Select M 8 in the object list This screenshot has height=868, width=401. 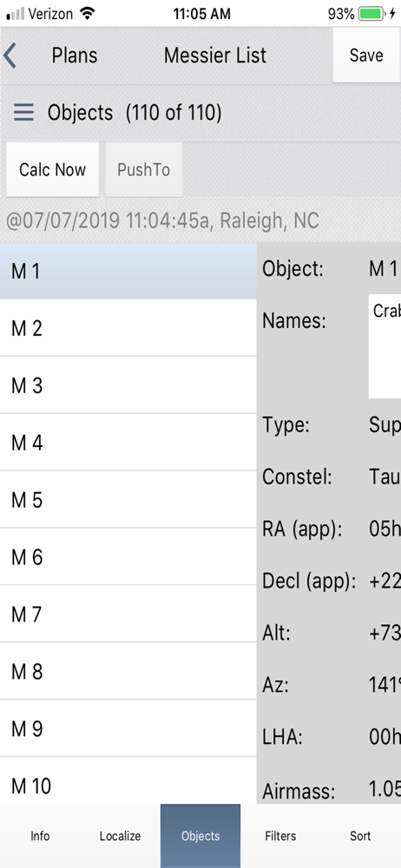coord(128,672)
